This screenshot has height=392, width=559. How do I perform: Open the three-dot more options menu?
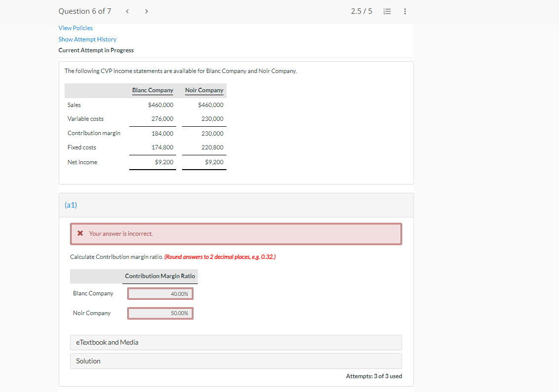[405, 11]
